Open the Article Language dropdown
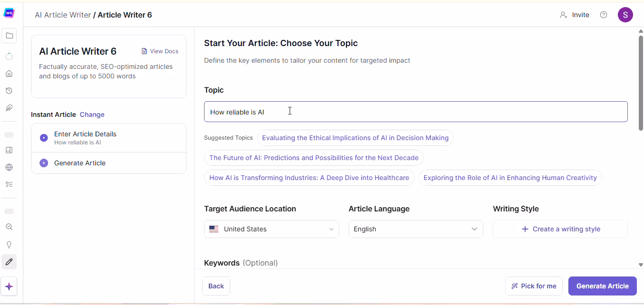644x305 pixels. point(416,229)
